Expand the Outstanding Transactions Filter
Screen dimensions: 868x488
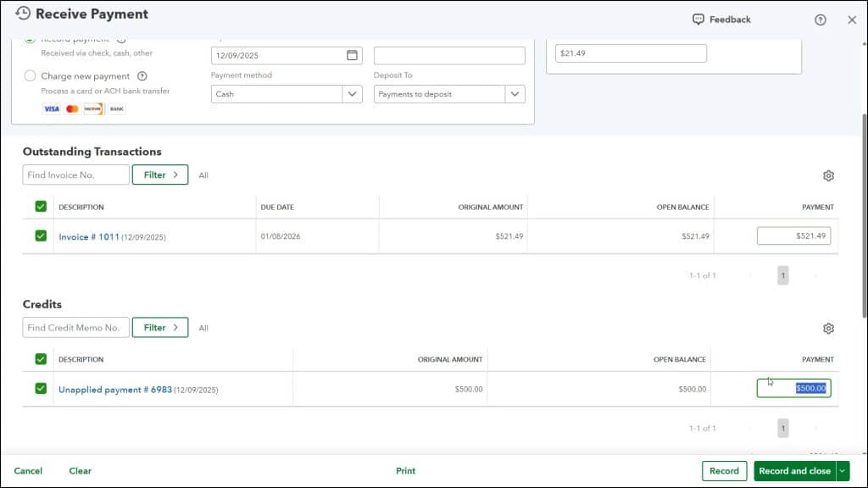[160, 175]
